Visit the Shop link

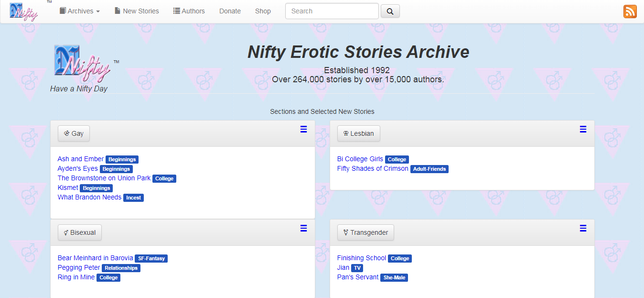263,11
